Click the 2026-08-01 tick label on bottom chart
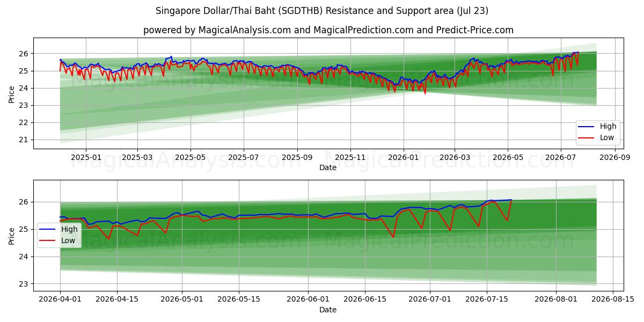 point(556,300)
